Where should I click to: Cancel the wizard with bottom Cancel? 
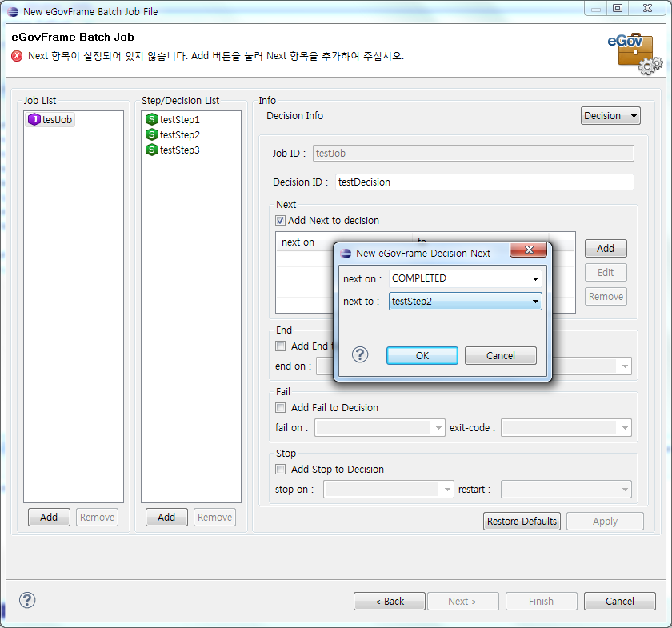point(620,601)
